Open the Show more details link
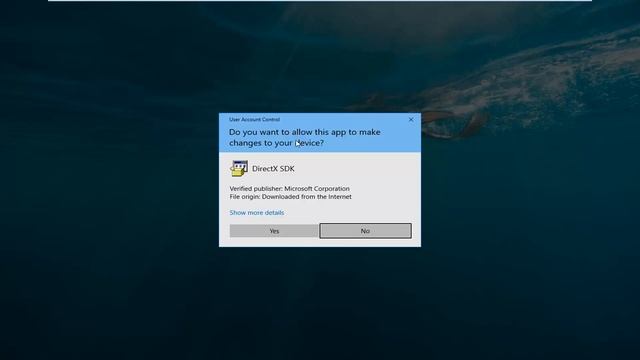The height and width of the screenshot is (360, 640). [x=257, y=213]
